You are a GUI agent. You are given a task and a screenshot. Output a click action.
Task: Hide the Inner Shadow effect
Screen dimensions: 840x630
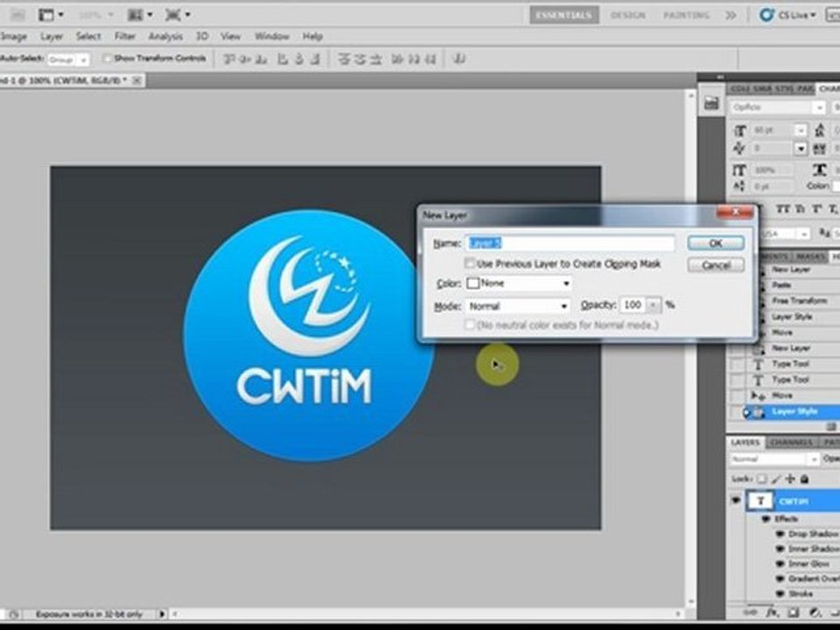tap(780, 549)
